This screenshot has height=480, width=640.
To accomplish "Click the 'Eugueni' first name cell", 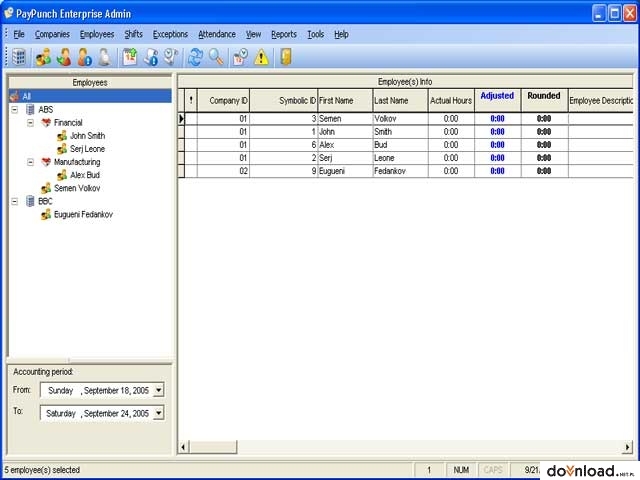I will click(x=345, y=171).
